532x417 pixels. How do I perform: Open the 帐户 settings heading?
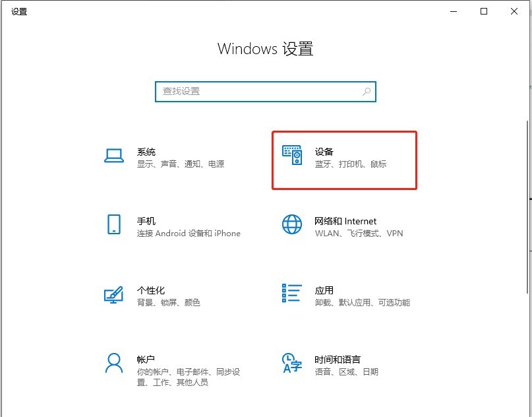coord(146,360)
